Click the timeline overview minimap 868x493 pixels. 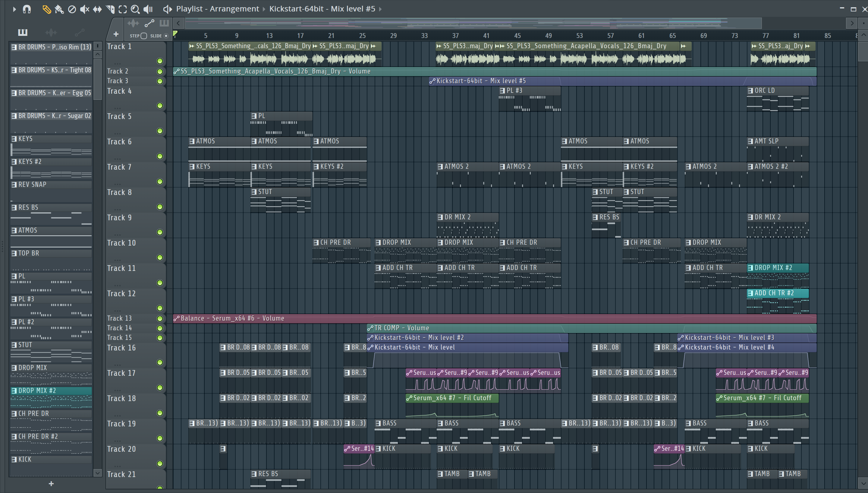[x=473, y=23]
